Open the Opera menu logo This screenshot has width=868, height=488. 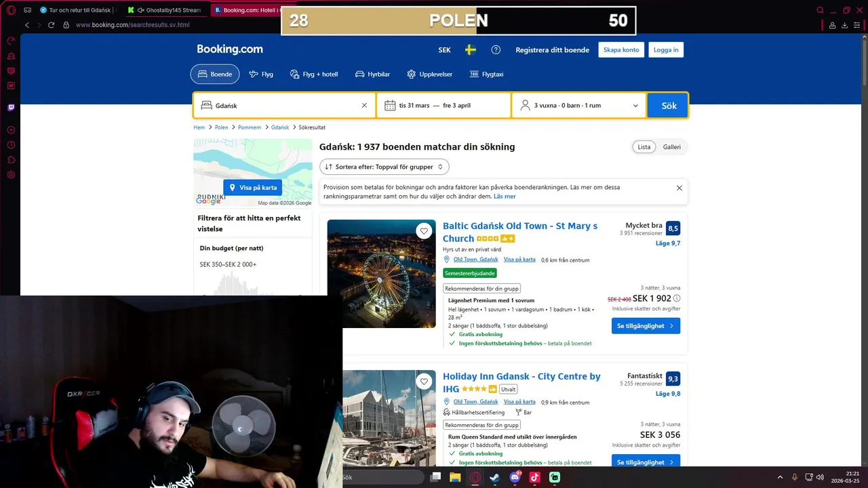11,10
